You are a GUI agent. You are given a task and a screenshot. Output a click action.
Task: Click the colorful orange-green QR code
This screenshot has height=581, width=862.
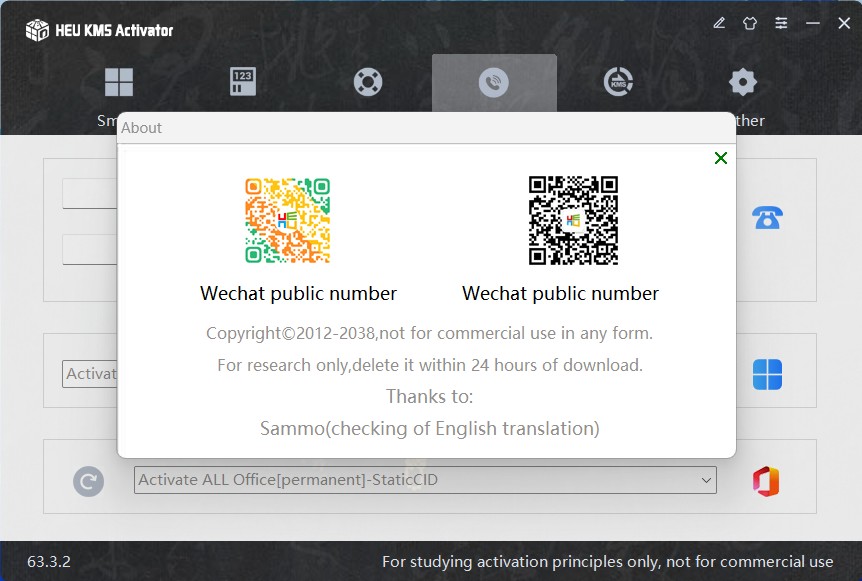pos(288,221)
